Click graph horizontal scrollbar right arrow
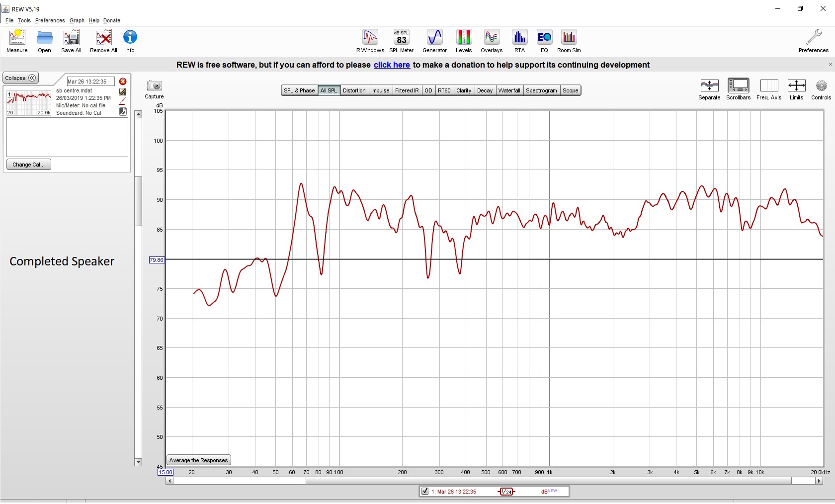Viewport: 835px width, 504px height. pos(819,481)
